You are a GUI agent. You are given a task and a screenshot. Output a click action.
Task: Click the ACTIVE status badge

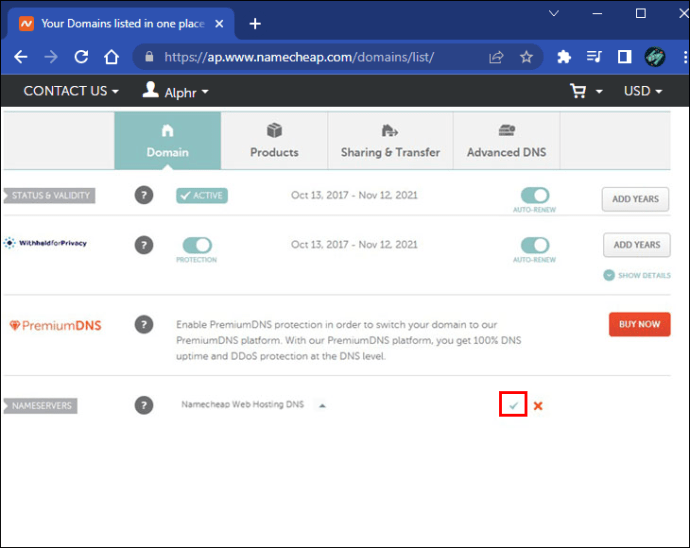[x=202, y=195]
